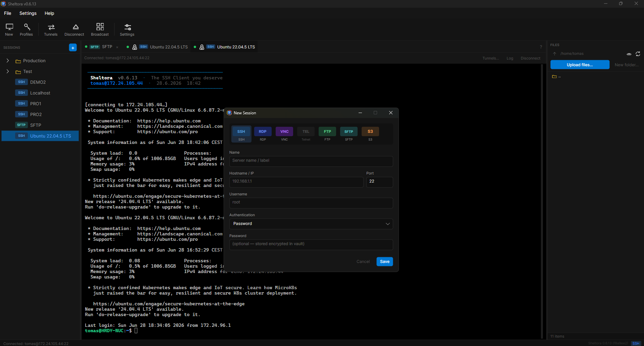Select the PRO2 session
Screen dimensions: 644x346
coord(40,114)
